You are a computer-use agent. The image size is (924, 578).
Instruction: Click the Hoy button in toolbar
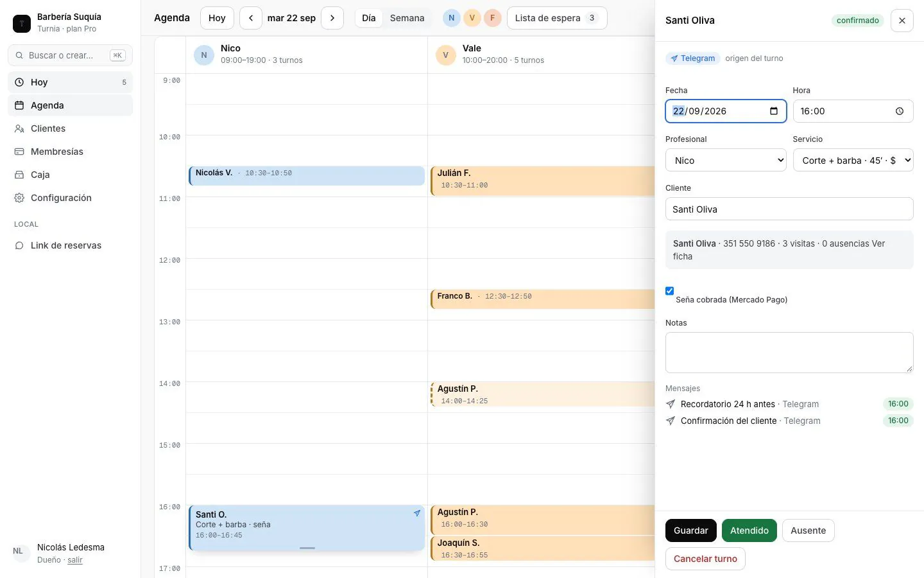[x=217, y=18]
